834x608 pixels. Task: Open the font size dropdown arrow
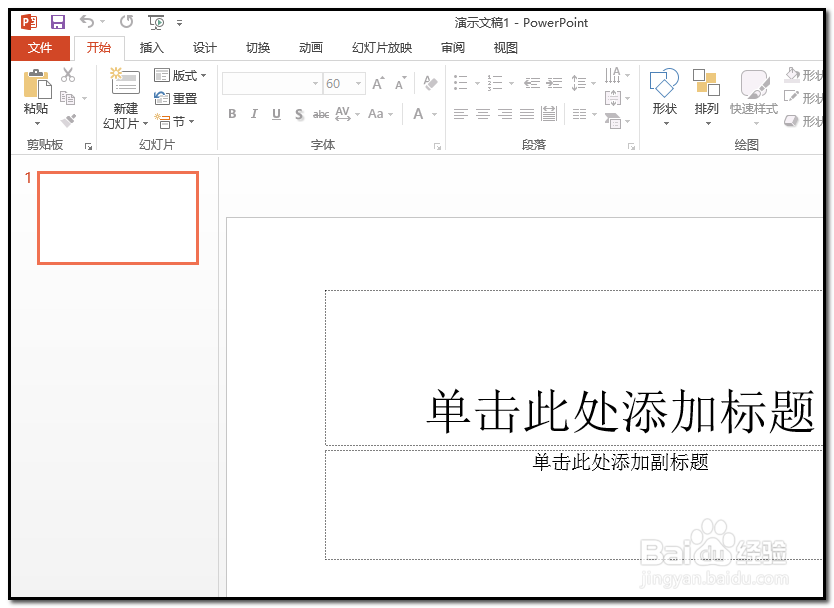[x=357, y=83]
